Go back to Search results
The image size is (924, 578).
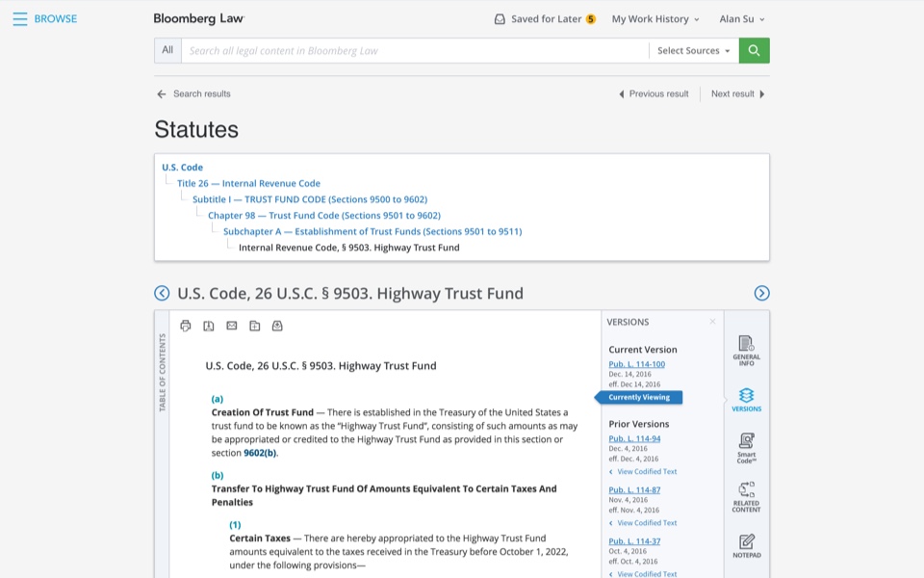click(x=193, y=94)
